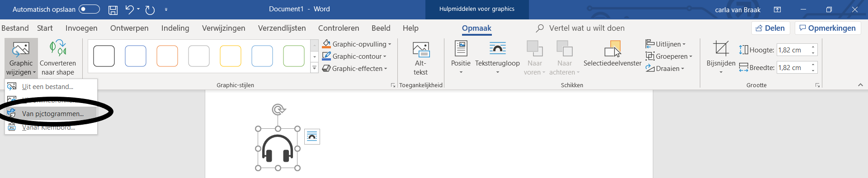The image size is (868, 178).
Task: Click the Hoogte value field
Action: (793, 50)
